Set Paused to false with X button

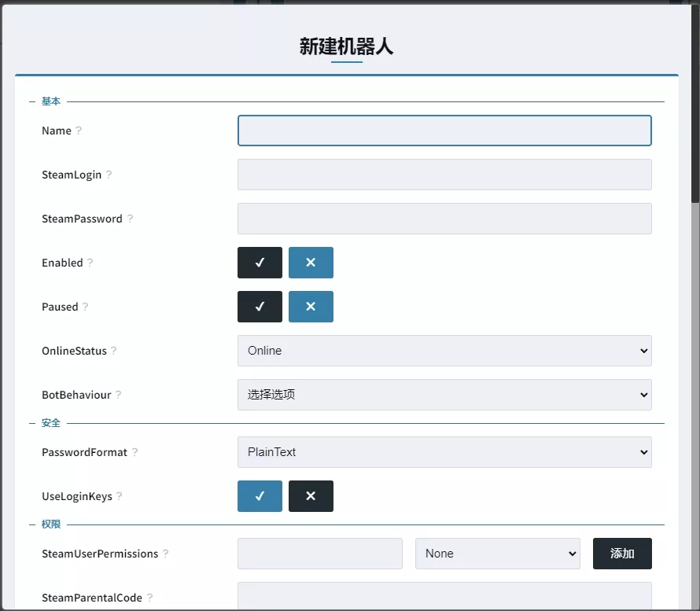(x=311, y=307)
